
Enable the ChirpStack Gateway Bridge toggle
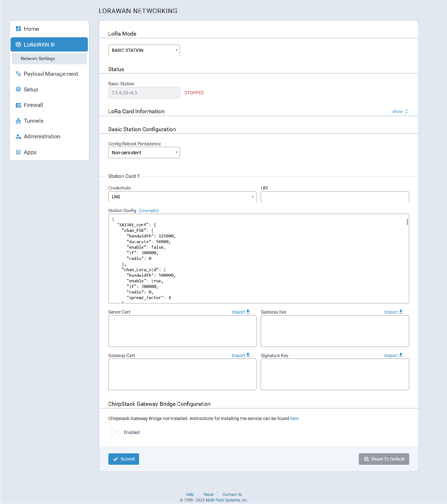tap(114, 432)
